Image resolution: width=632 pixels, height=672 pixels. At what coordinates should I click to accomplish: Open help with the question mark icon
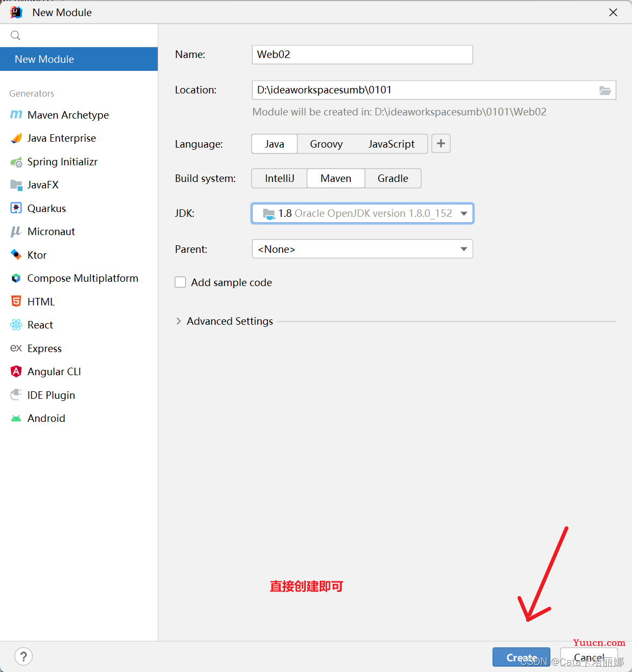tap(24, 656)
